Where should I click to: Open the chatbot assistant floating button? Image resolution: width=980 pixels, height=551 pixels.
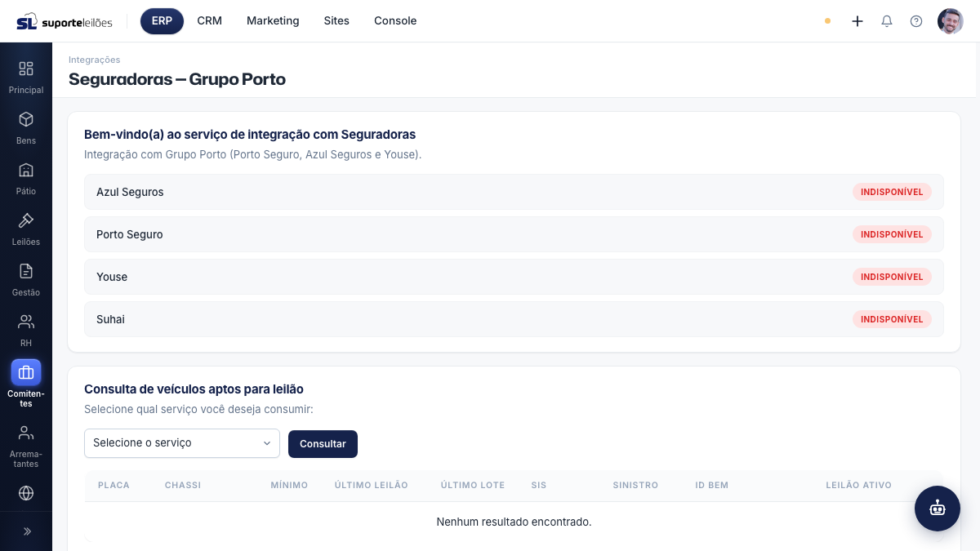coord(938,509)
